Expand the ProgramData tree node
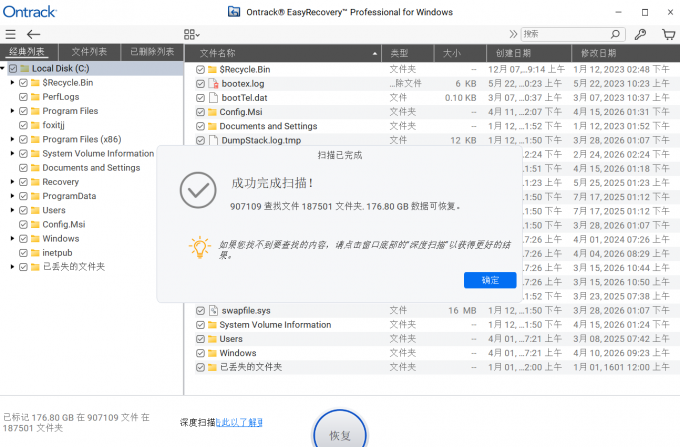This screenshot has height=447, width=680. (x=13, y=196)
